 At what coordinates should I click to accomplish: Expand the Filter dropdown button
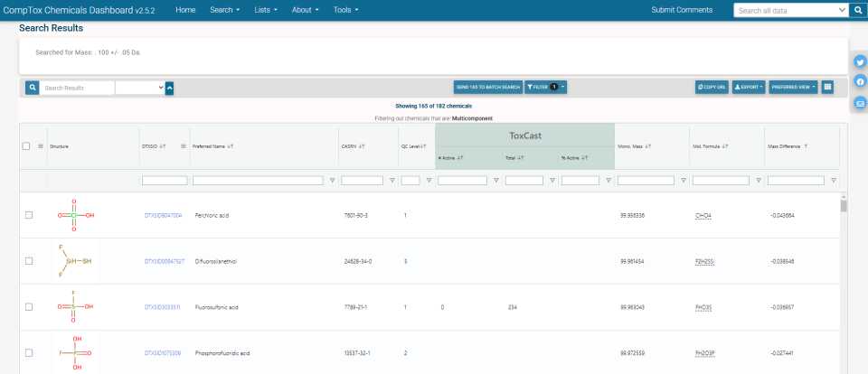tap(546, 87)
